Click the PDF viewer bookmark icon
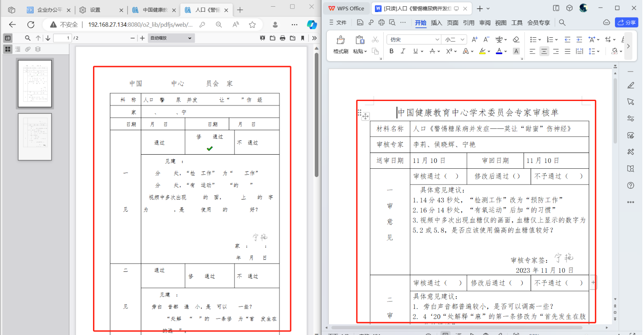The width and height of the screenshot is (644, 335). point(303,38)
